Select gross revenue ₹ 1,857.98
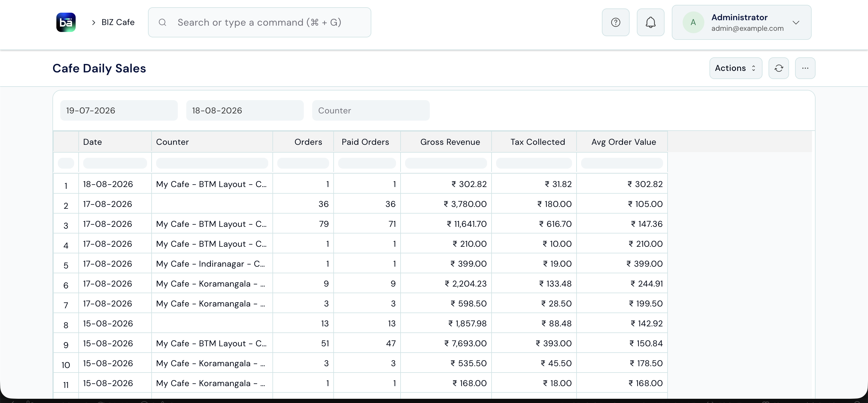 click(x=446, y=323)
